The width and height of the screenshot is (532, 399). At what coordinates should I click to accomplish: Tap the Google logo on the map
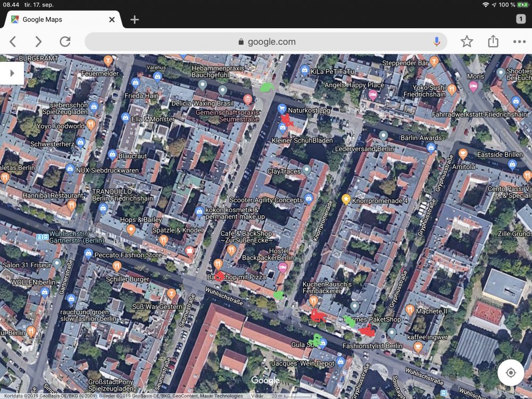(x=265, y=380)
